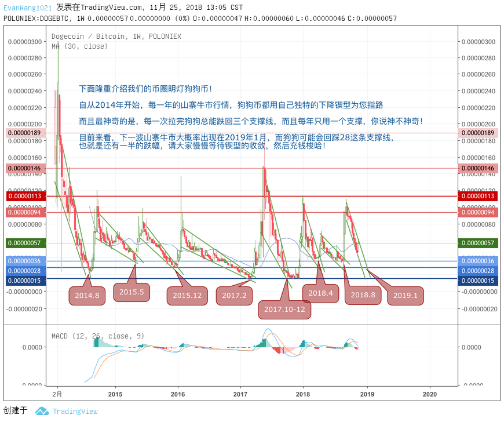Follow the TradingView link beside the cloud logo
Image resolution: width=504 pixels, height=422 pixels.
[75, 412]
